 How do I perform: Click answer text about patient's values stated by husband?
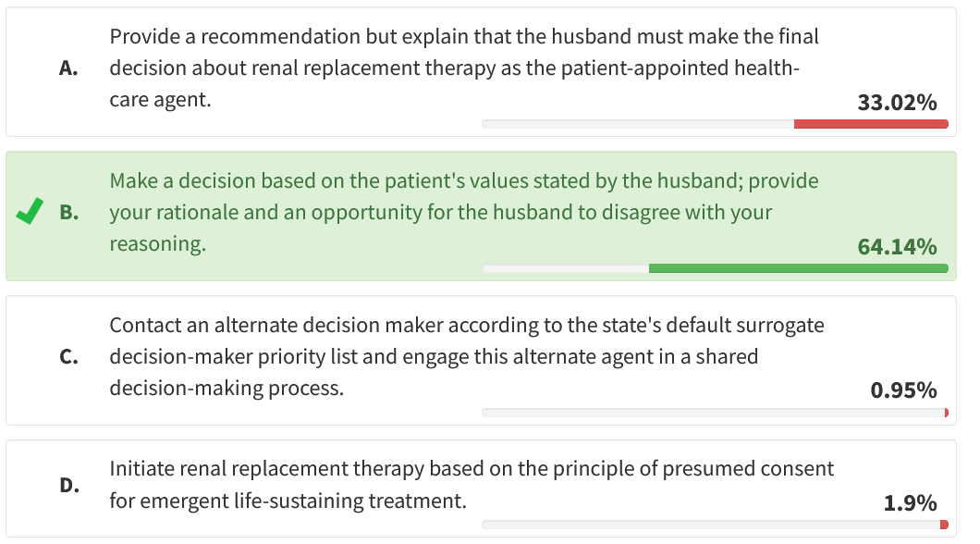[463, 212]
